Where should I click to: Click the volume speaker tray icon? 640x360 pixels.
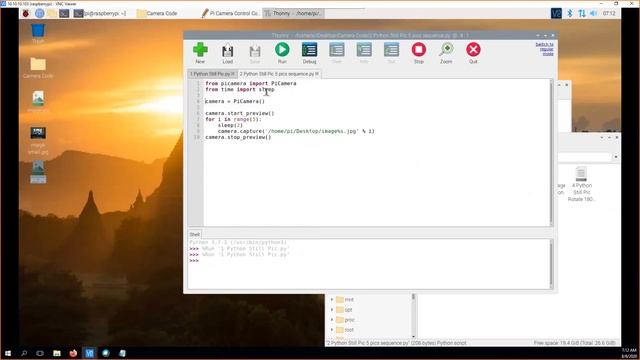(593, 13)
